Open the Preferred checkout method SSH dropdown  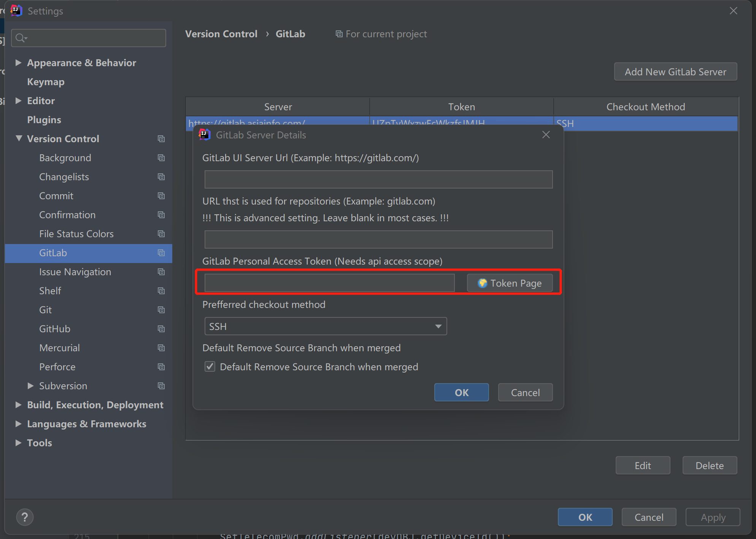[326, 327]
